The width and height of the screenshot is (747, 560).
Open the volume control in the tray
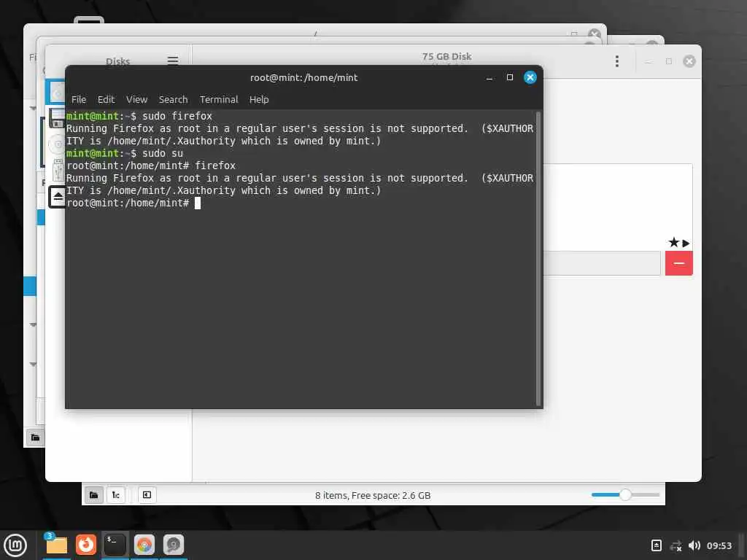pos(694,545)
